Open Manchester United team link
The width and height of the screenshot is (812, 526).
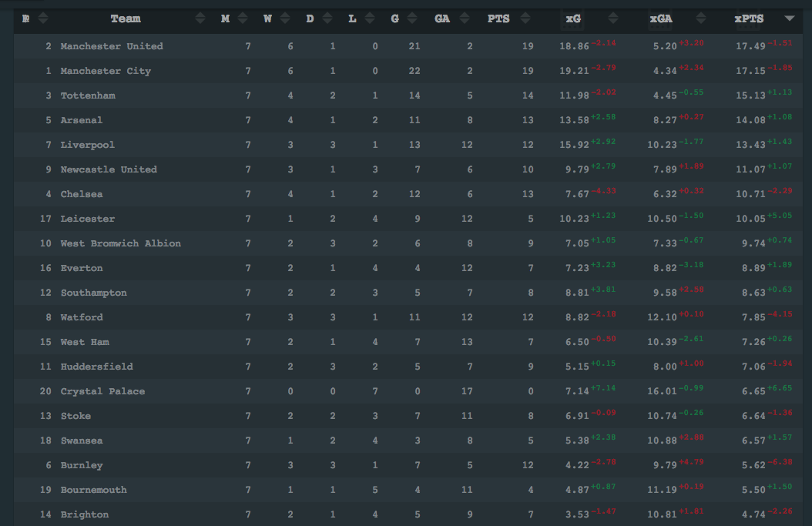112,46
